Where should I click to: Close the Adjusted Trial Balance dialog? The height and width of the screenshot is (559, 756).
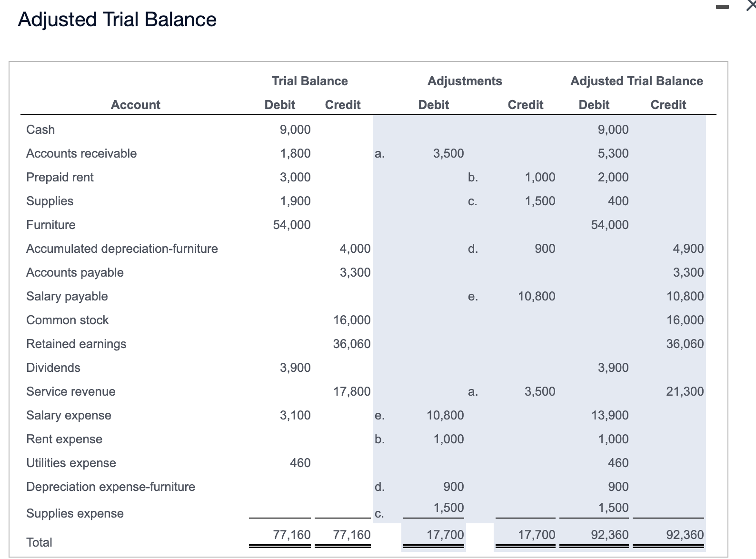(x=751, y=6)
